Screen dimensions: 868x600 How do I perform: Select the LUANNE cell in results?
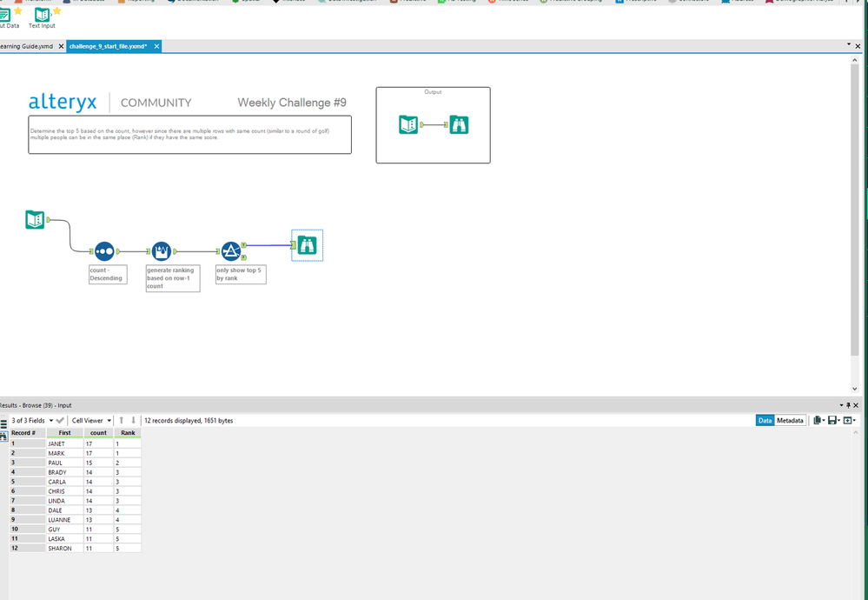[65, 520]
